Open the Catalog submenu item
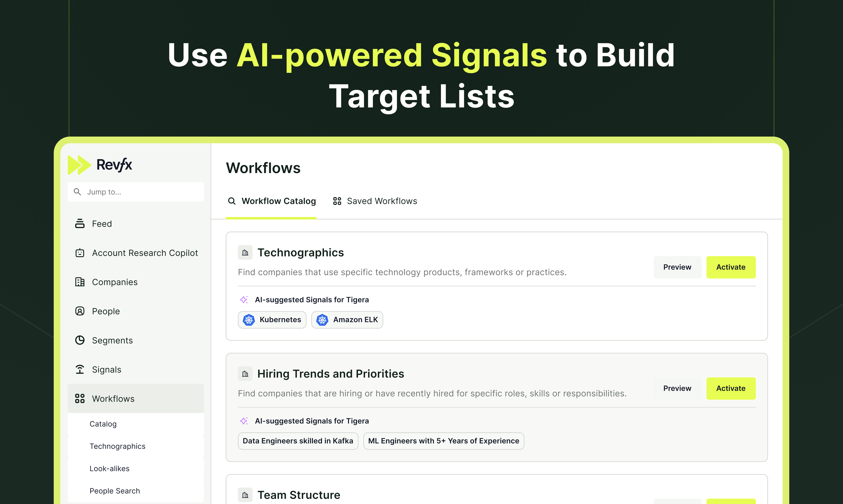The width and height of the screenshot is (843, 504). (136, 424)
